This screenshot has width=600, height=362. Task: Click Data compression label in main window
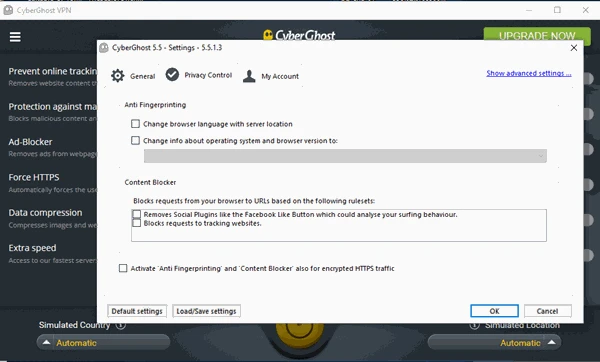(45, 212)
